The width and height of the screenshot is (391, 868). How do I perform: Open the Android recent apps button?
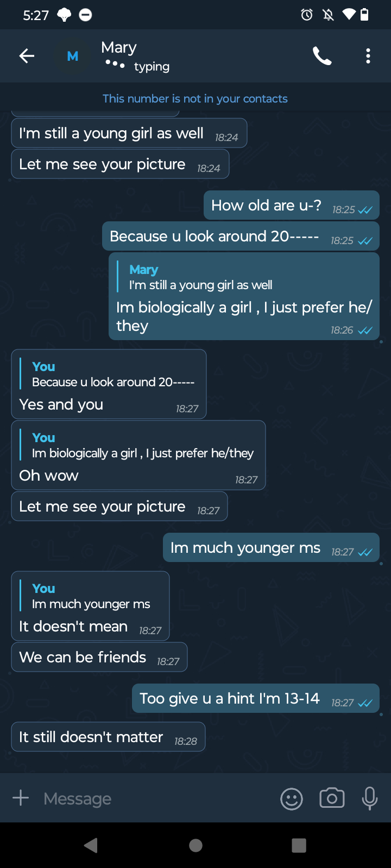pos(299,845)
